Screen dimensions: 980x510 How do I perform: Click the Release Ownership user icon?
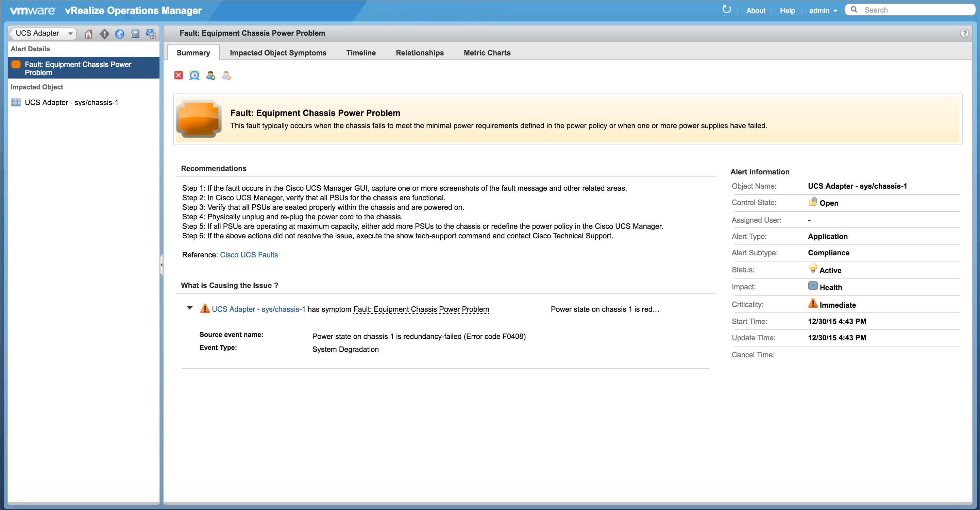tap(226, 75)
